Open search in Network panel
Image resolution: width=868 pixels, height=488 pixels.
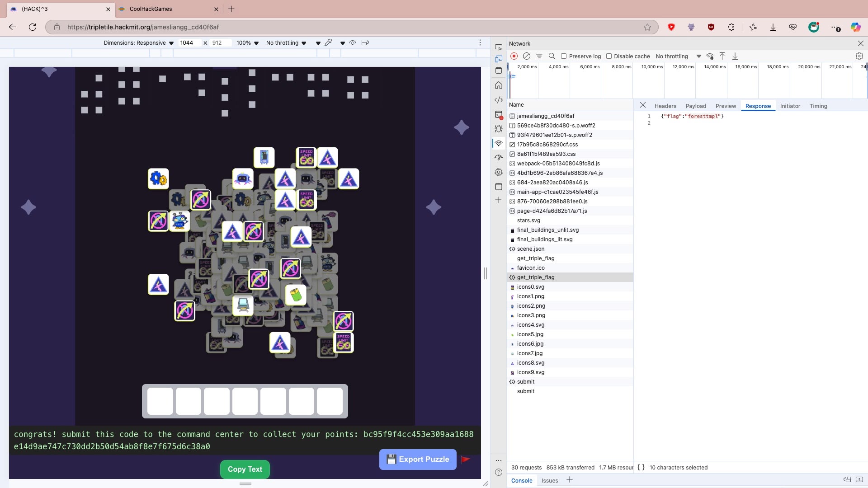552,56
